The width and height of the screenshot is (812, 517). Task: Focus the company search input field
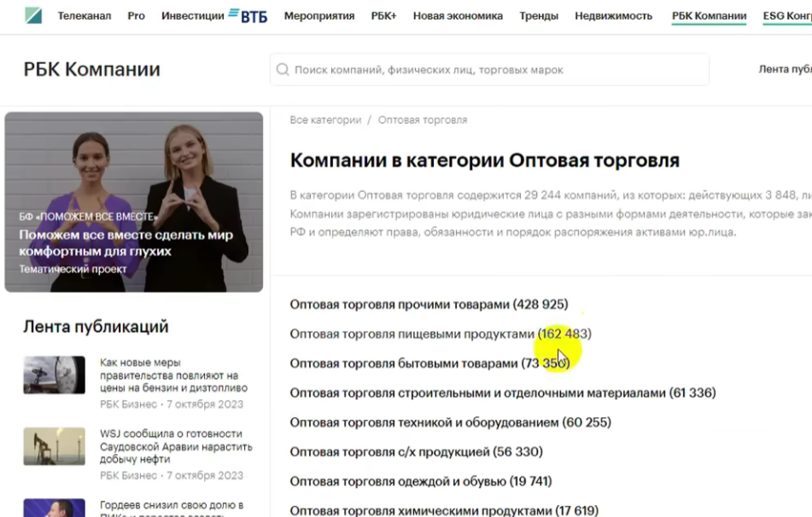[x=489, y=69]
